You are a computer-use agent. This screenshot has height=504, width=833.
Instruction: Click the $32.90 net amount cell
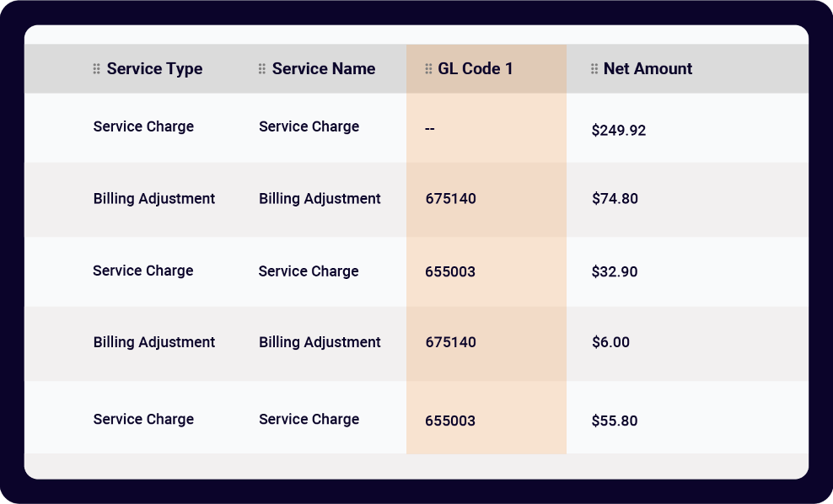(x=615, y=272)
